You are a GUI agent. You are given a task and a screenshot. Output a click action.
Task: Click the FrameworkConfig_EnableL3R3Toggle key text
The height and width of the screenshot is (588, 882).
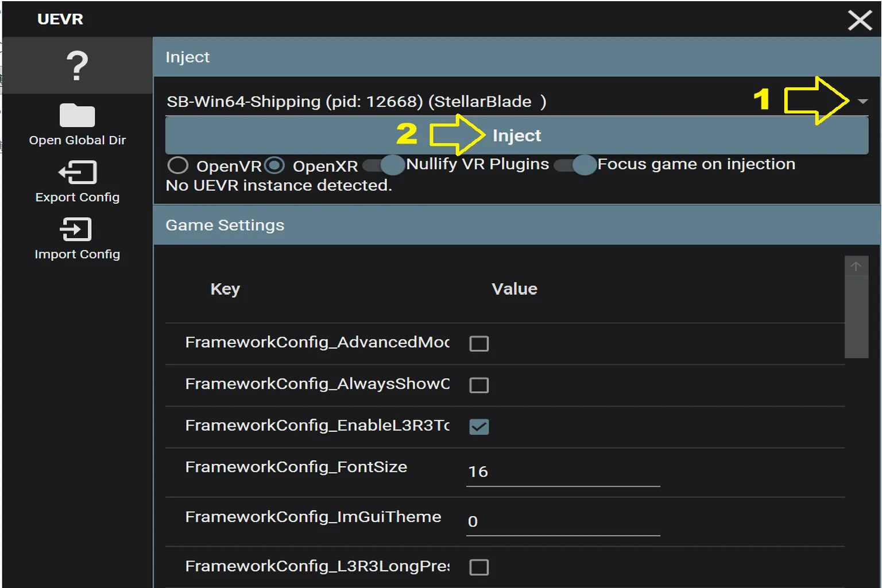(x=318, y=425)
